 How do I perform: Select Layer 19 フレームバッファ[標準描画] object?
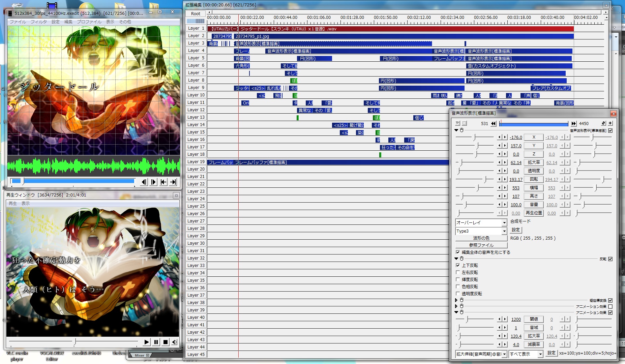coord(342,162)
